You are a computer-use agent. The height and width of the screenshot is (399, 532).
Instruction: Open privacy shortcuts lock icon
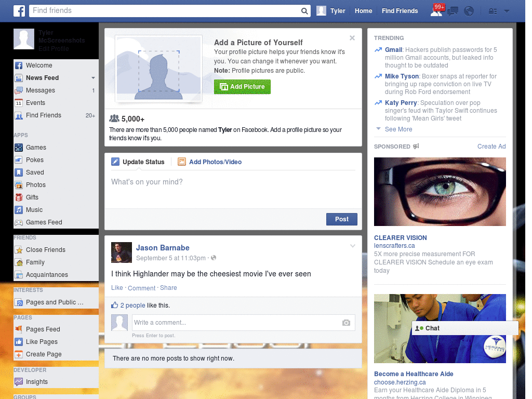(493, 11)
